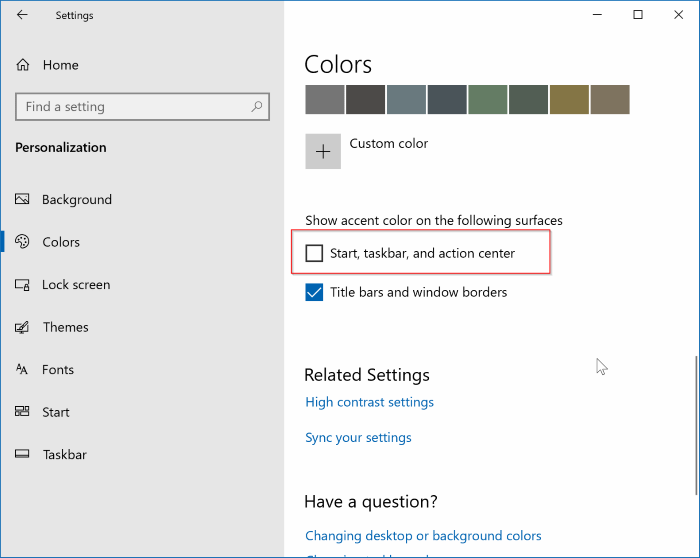The height and width of the screenshot is (558, 700).
Task: Minimize the Settings window
Action: [597, 15]
